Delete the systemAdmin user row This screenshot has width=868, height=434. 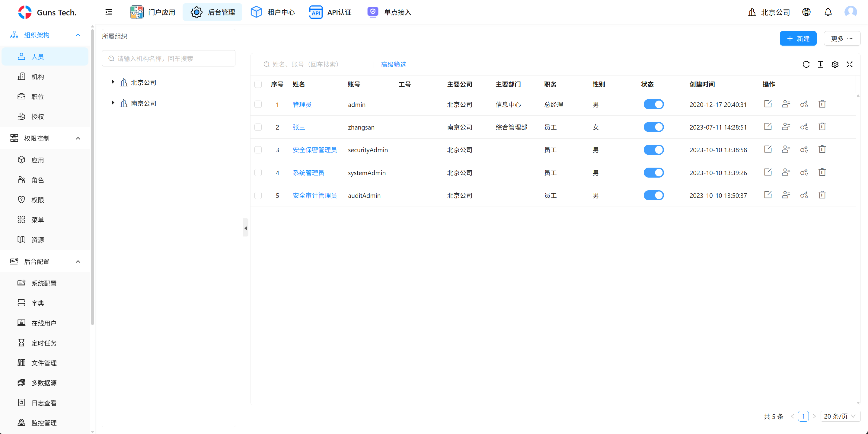(x=822, y=172)
